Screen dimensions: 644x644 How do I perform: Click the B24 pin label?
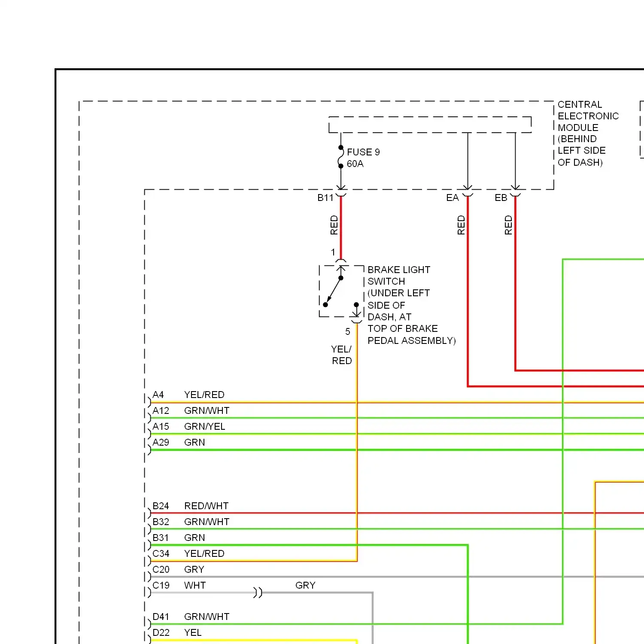[x=161, y=506]
